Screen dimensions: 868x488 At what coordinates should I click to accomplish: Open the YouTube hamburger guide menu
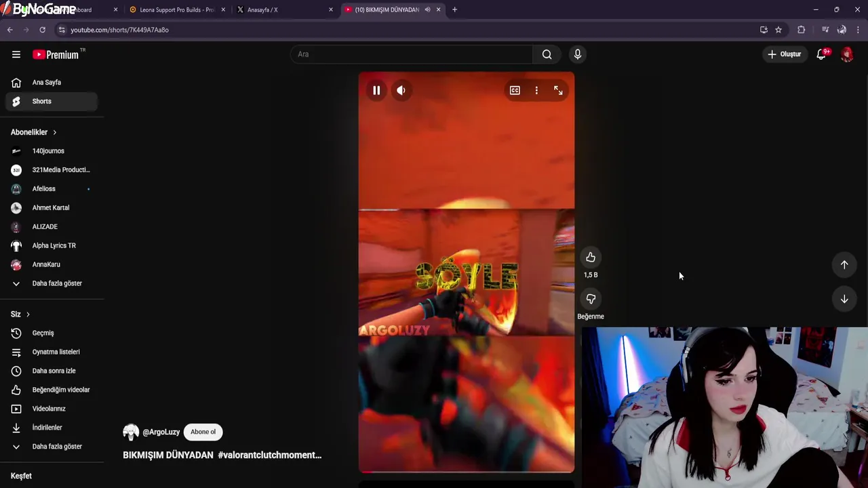point(16,54)
